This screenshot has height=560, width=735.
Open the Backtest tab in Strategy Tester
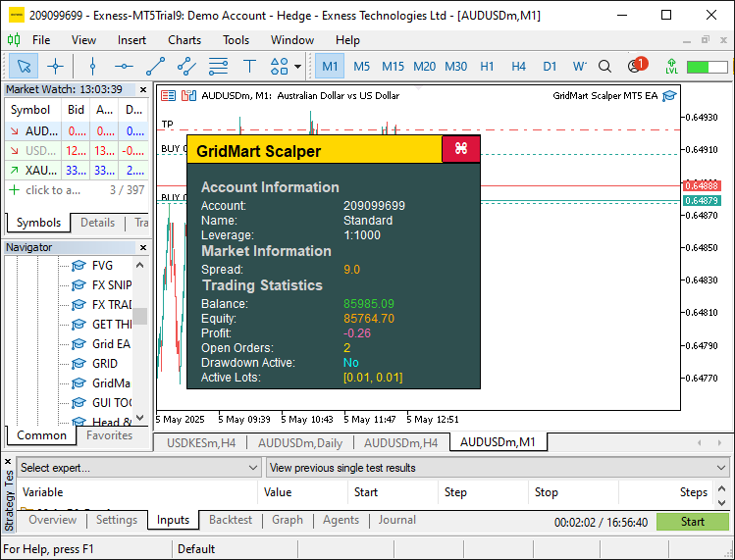point(231,520)
